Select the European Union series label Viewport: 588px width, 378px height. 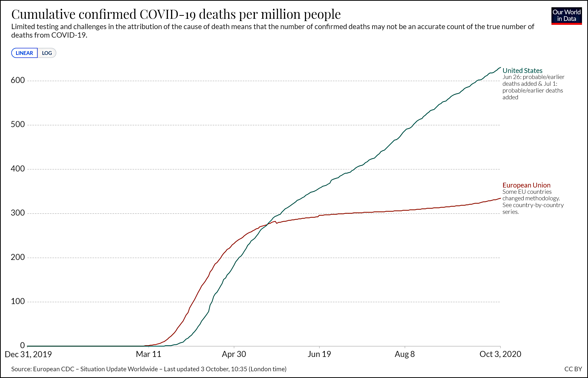pos(526,185)
